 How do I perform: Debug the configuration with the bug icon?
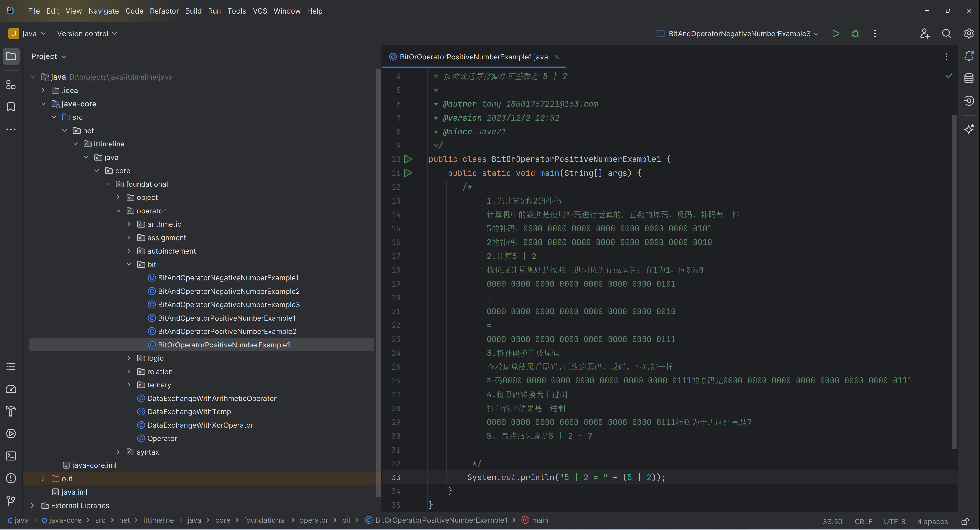(x=855, y=33)
